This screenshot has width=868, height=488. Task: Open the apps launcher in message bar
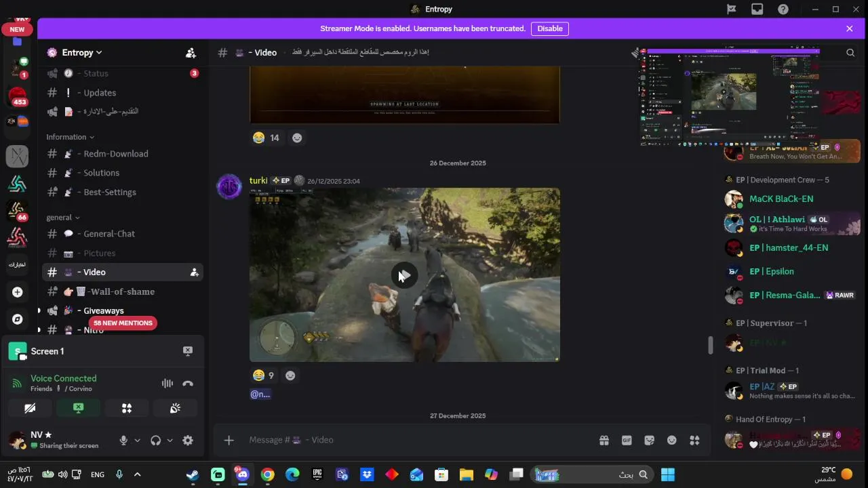click(x=694, y=441)
